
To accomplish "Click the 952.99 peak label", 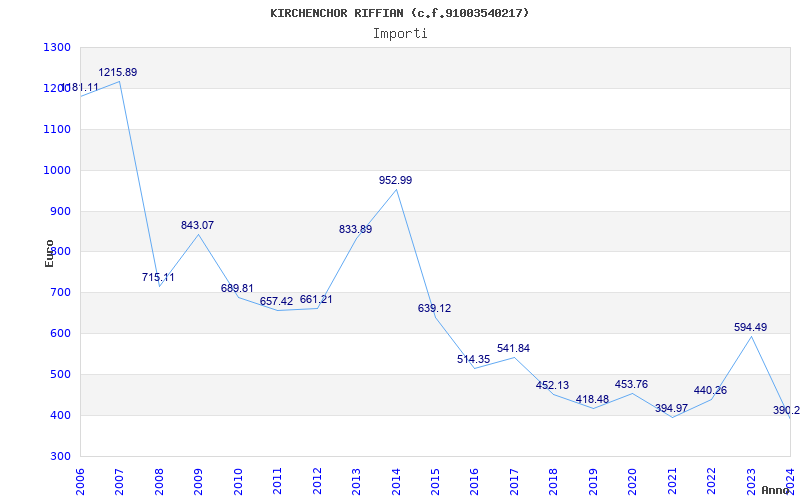I will click(x=395, y=181).
